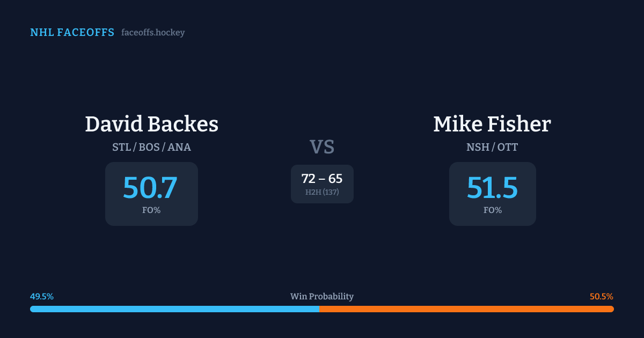
Task: Click STL in Backes's team list
Action: pyautogui.click(x=122, y=147)
